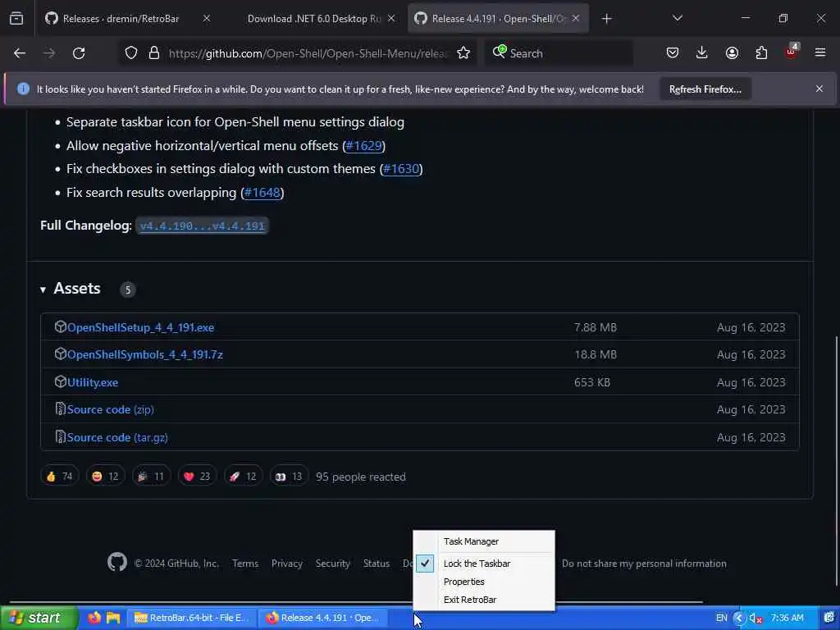Click Release 4.4.191 taskbar button

(323, 618)
